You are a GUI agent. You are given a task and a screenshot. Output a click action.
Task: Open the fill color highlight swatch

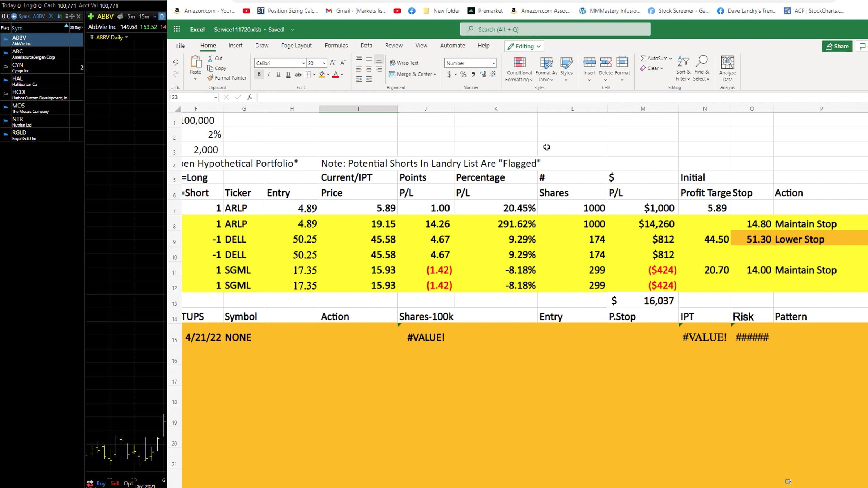coord(322,74)
